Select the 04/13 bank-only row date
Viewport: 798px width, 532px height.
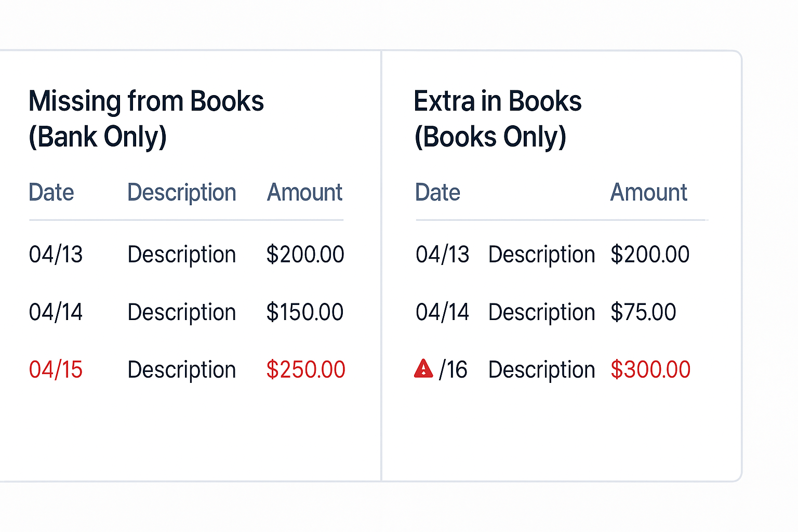point(56,254)
